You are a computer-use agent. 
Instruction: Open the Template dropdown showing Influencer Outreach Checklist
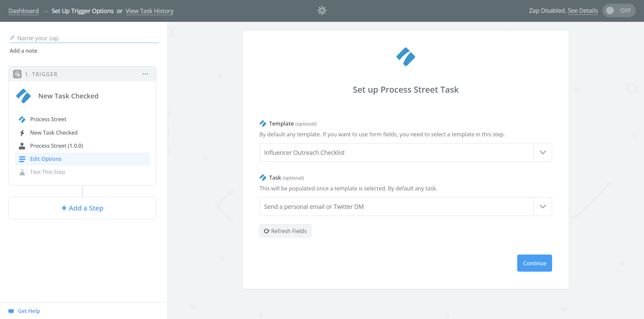396,152
